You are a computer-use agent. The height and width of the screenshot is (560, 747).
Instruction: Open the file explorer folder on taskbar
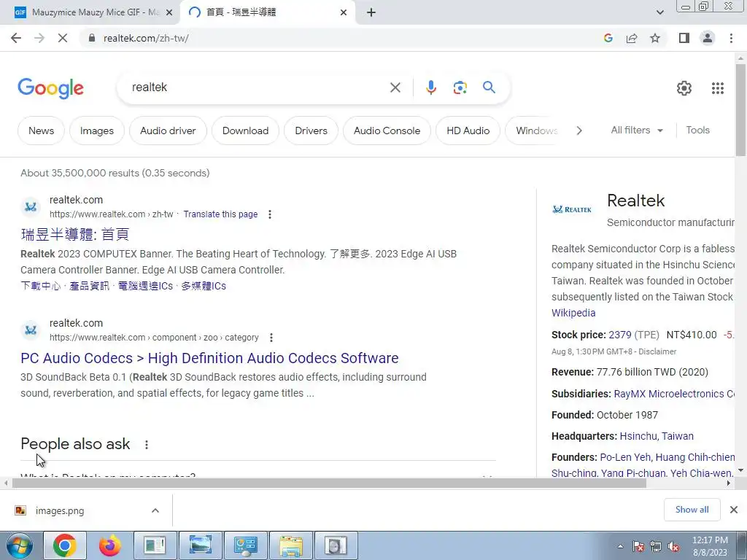pyautogui.click(x=291, y=545)
